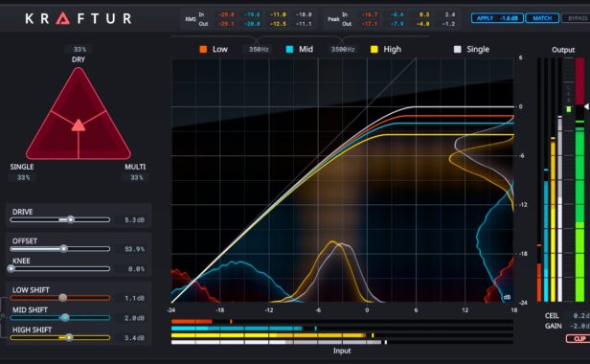
Task: Click the KRAFTUR logo
Action: [x=79, y=18]
